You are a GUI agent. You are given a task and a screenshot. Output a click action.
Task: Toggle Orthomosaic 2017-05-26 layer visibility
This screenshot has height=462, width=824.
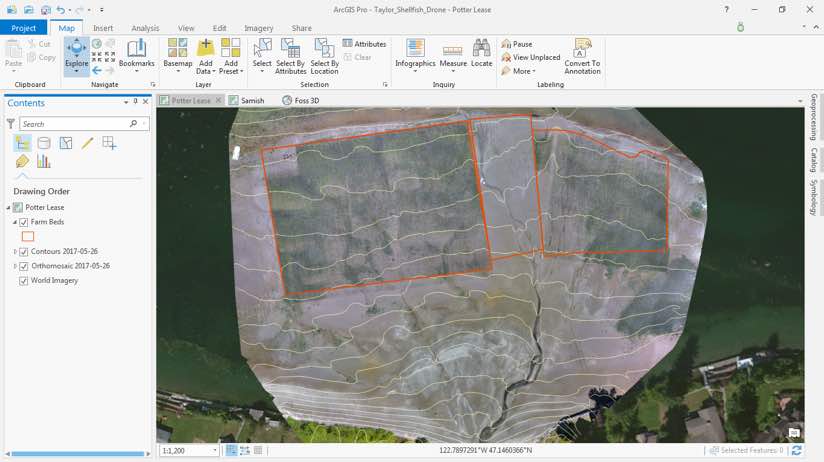pos(24,266)
